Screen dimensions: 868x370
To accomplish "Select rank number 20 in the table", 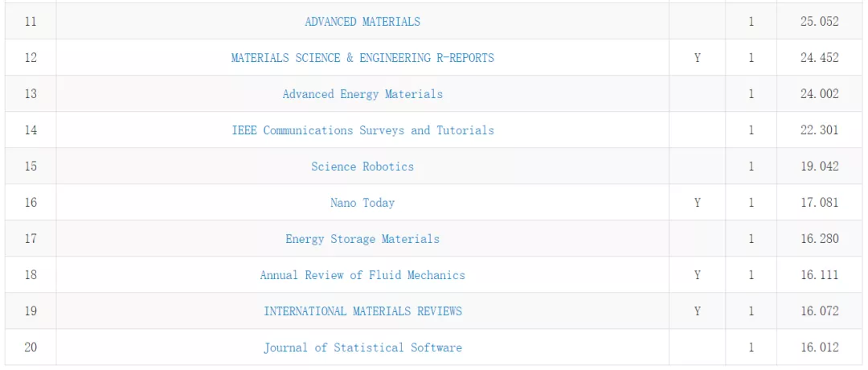I will [x=31, y=347].
